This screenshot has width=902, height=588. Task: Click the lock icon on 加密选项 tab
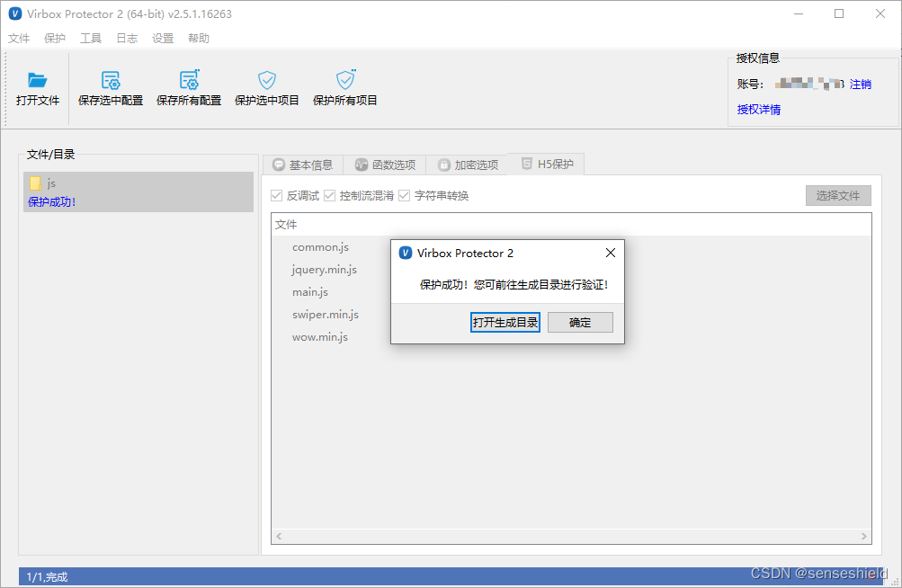tap(444, 164)
